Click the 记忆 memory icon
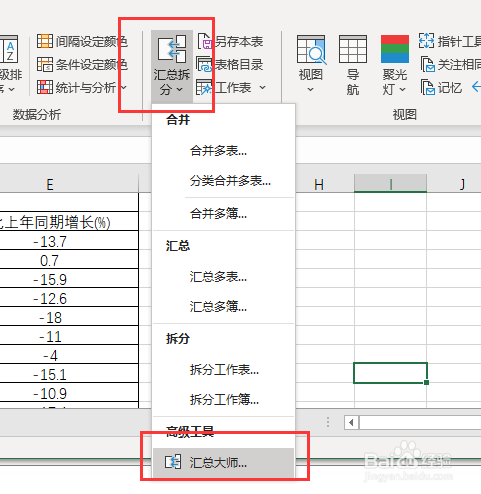The height and width of the screenshot is (494, 481). 427,87
